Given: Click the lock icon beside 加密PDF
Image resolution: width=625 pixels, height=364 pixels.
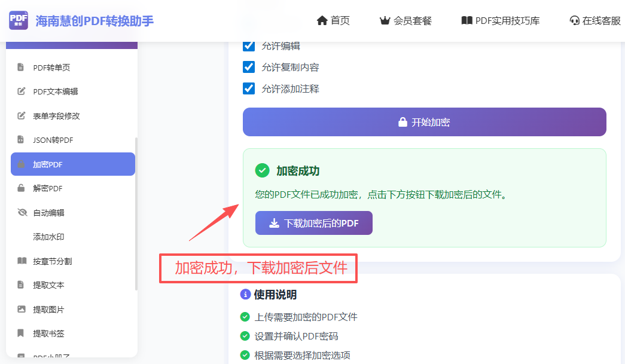Looking at the screenshot, I should [21, 164].
